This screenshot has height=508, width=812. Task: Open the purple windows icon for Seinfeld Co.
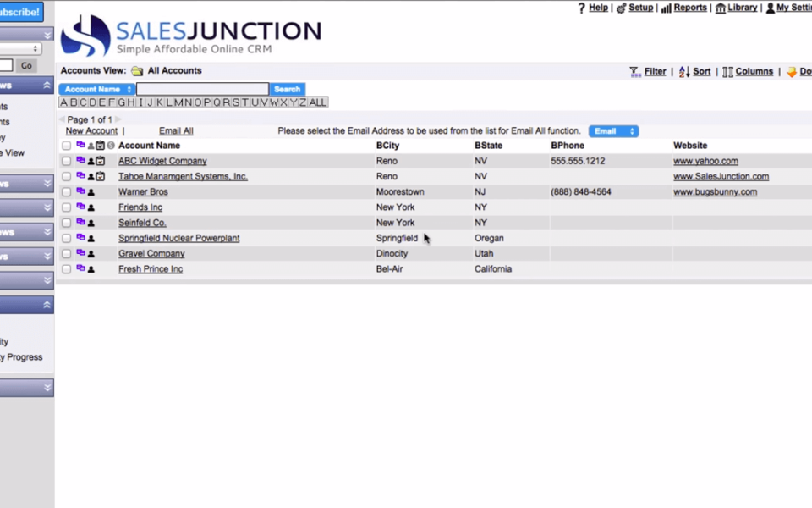(80, 222)
